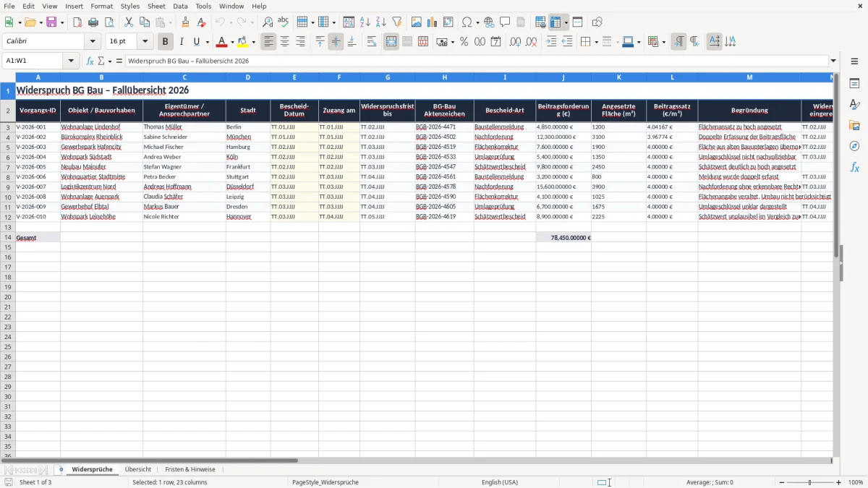Click the horizontal scrollbar thumb
The image size is (868, 488).
coord(150,461)
